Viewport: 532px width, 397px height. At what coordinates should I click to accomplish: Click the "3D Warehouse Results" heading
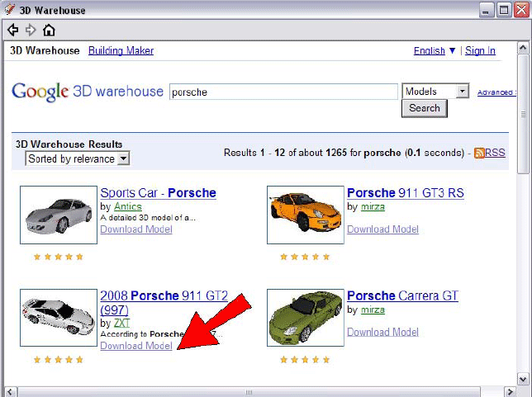69,144
